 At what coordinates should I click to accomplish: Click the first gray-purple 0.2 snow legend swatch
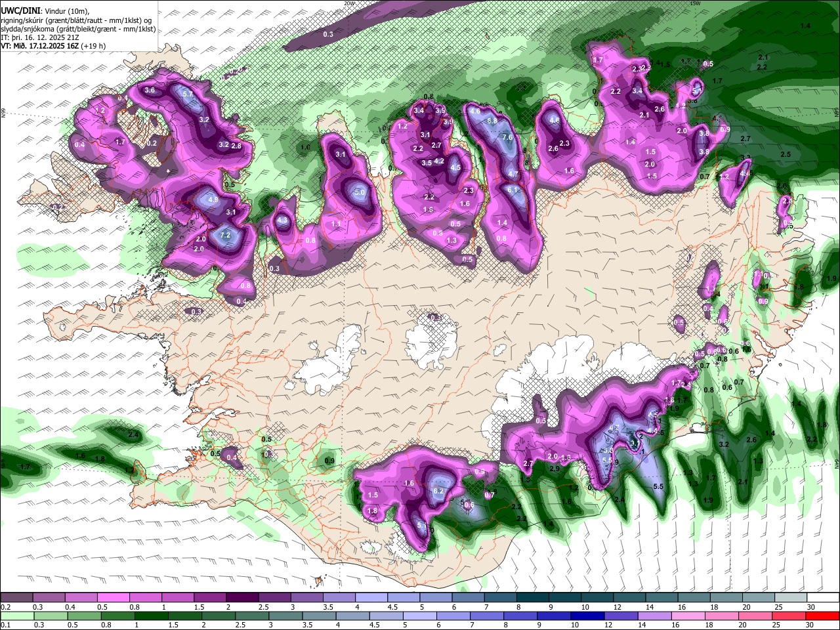click(x=16, y=597)
